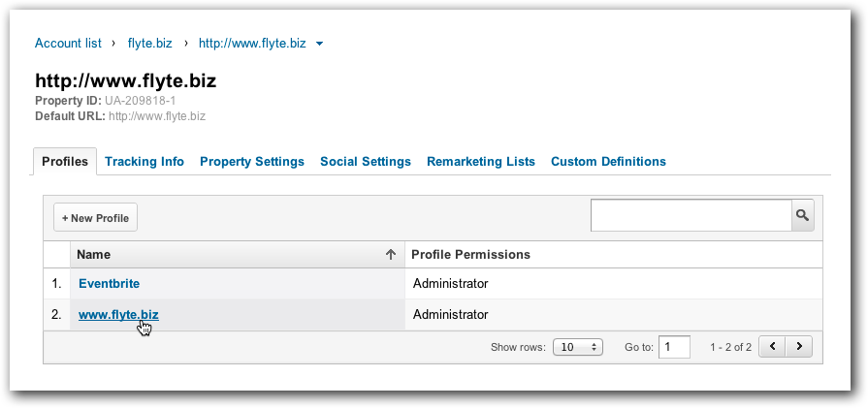Viewport: 868px width, 408px height.
Task: Open the Tracking Info tab
Action: point(145,162)
